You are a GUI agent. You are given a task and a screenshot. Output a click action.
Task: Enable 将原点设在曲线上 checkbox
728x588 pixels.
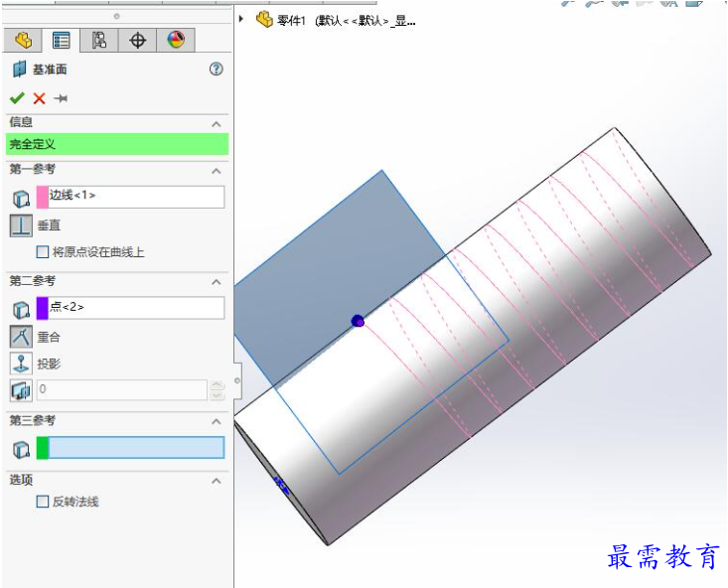(x=43, y=251)
